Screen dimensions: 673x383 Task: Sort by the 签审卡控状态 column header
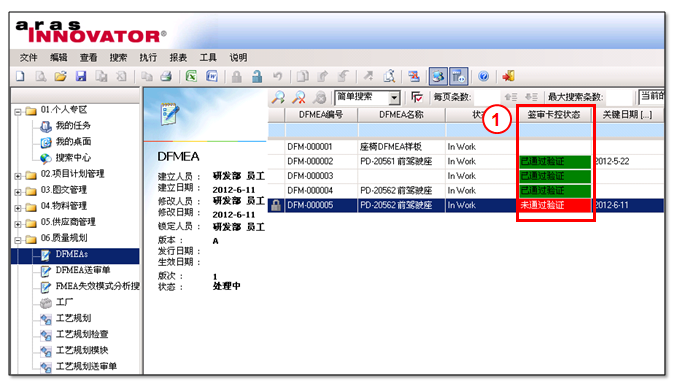(x=554, y=115)
